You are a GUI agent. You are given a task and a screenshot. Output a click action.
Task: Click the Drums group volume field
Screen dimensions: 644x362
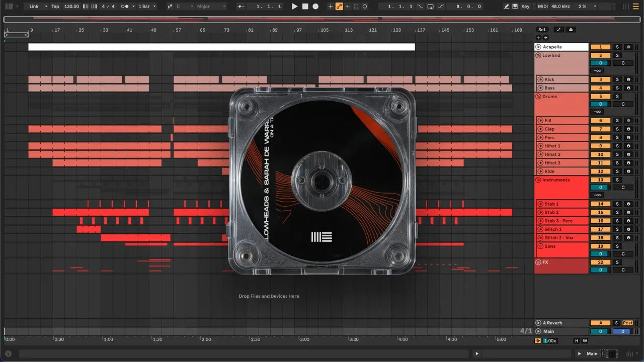tap(600, 105)
